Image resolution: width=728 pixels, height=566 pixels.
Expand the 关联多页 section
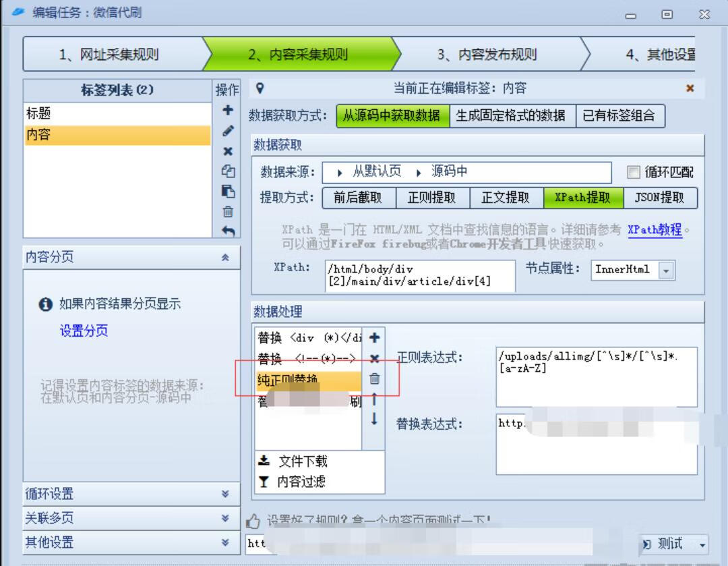(x=225, y=517)
